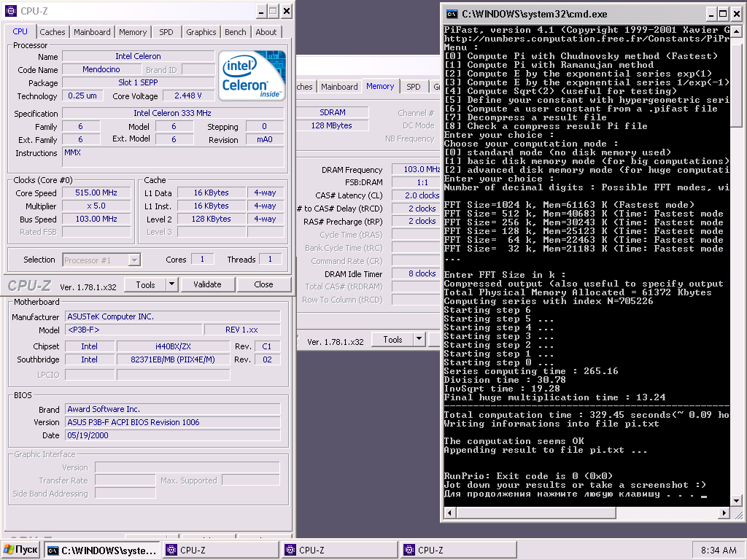Switch to cmd.exe taskbar item
Viewport: 747px width, 560px height.
[101, 550]
